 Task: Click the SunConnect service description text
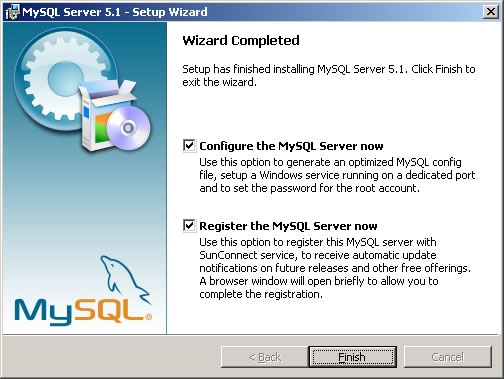335,268
